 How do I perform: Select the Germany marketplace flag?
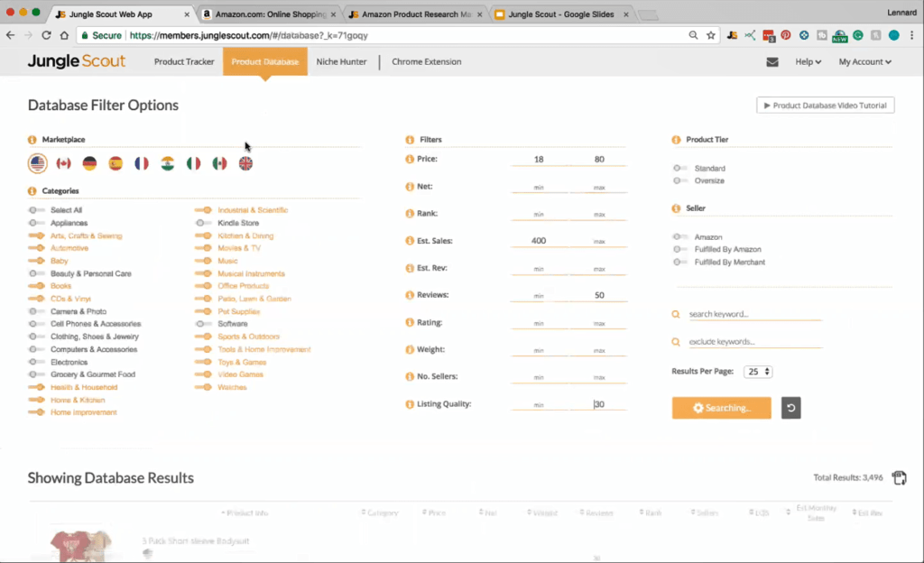(89, 163)
